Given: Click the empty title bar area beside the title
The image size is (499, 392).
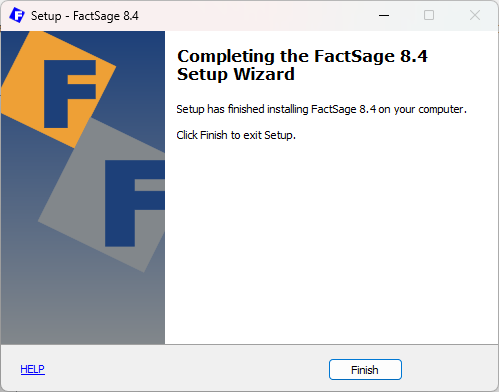Looking at the screenshot, I should [x=257, y=15].
